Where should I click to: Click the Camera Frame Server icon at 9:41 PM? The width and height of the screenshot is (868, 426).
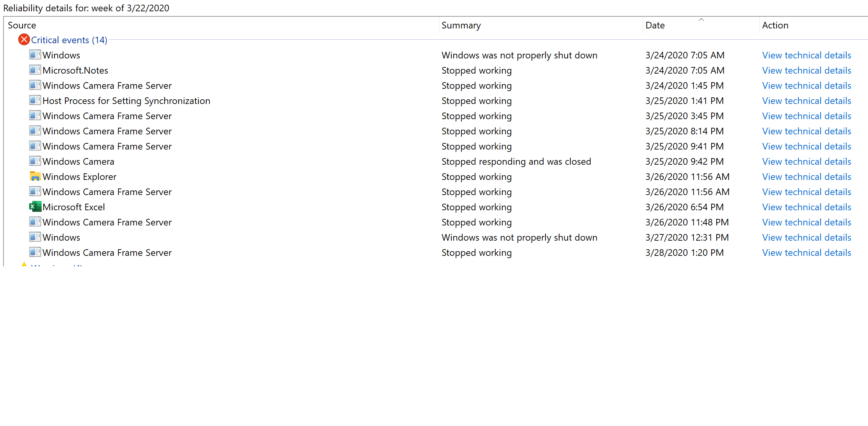pos(35,146)
